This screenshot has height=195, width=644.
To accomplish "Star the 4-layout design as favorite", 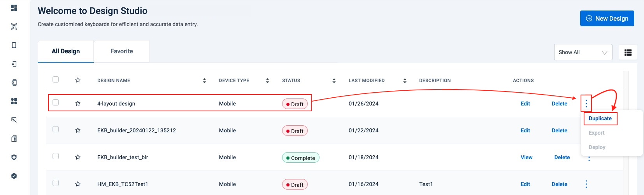I will (78, 104).
